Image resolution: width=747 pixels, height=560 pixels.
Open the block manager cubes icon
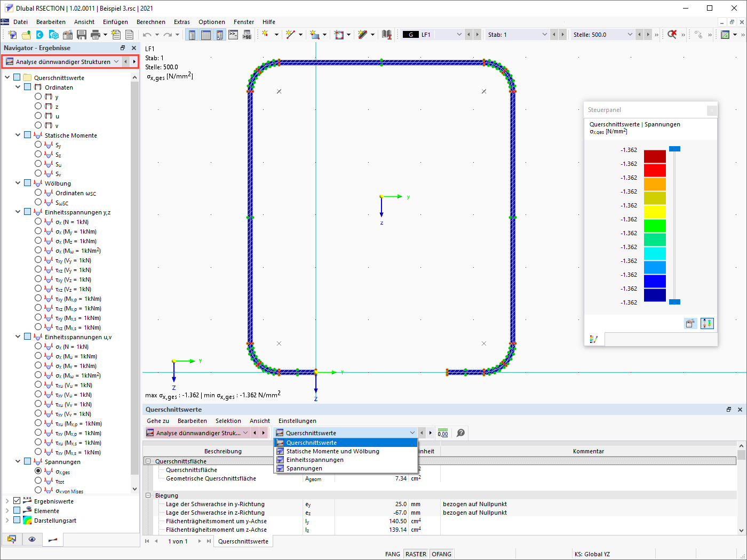coord(54,35)
